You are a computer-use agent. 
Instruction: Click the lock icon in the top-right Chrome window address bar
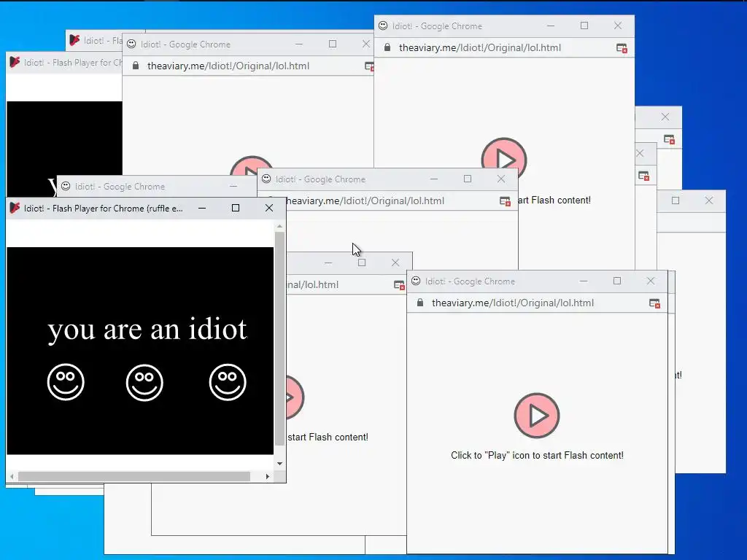point(387,47)
